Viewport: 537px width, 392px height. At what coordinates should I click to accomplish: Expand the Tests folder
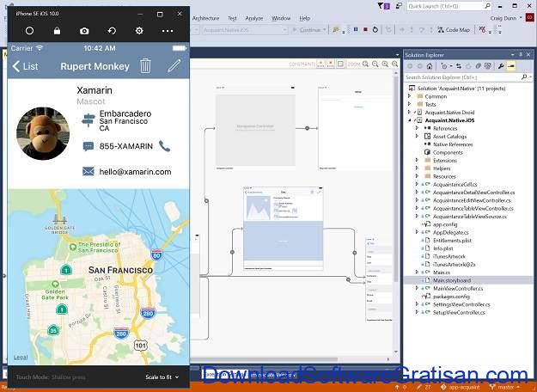(x=410, y=104)
